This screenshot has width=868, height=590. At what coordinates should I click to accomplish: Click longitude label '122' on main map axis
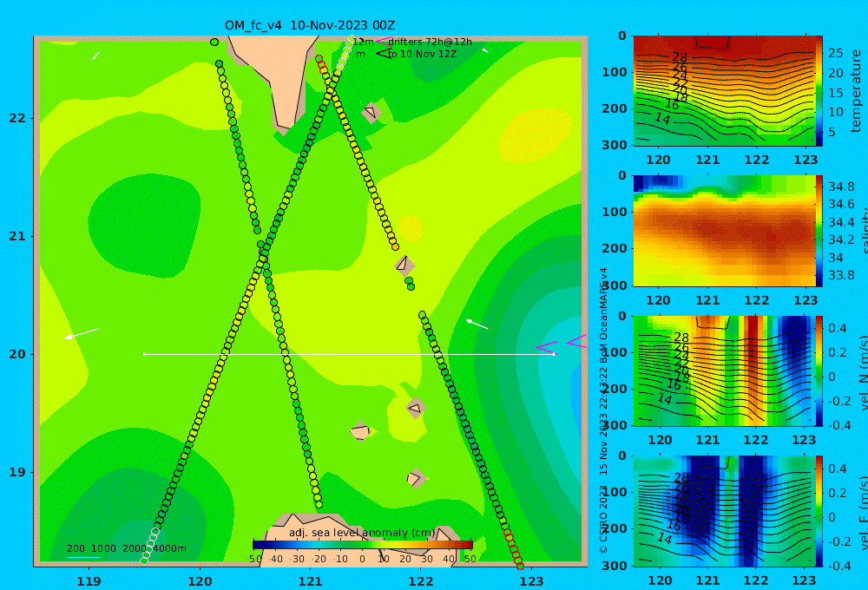[421, 581]
